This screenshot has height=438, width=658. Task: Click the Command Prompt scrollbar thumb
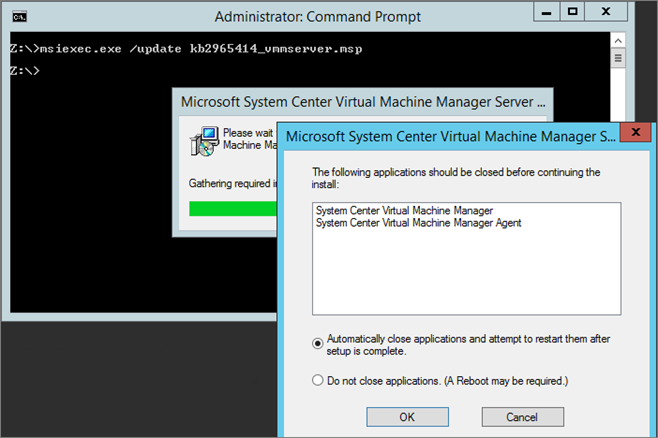point(618,58)
